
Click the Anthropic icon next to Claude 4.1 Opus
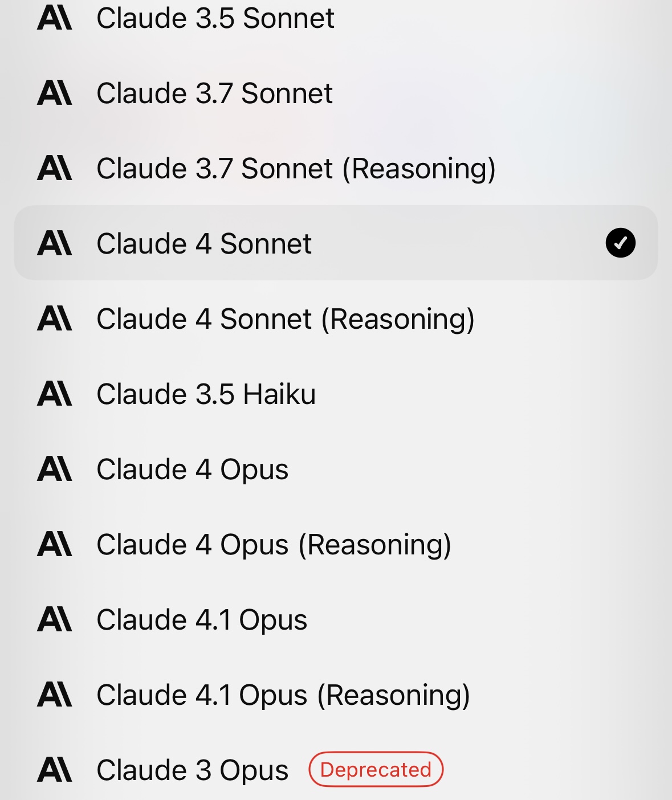55,619
